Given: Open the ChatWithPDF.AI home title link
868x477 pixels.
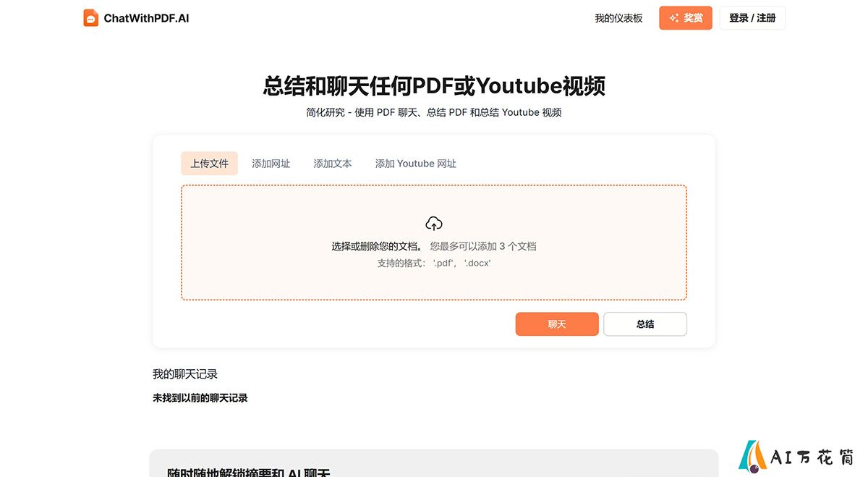Looking at the screenshot, I should [147, 18].
